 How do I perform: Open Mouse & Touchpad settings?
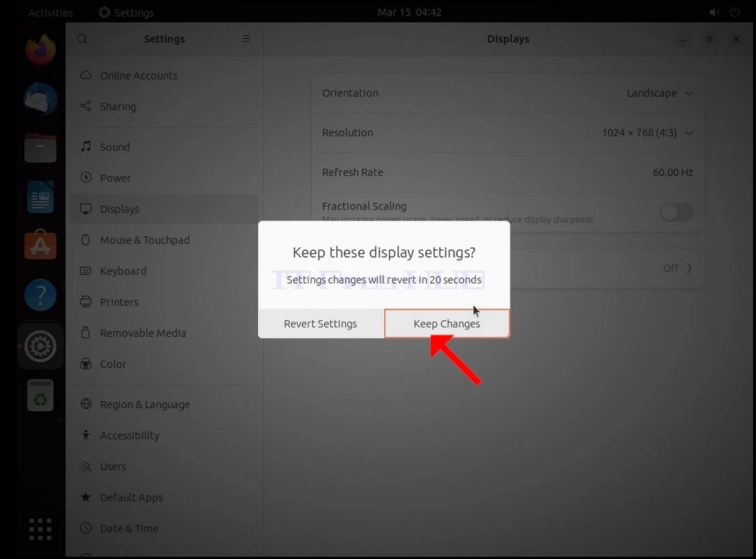click(165, 240)
